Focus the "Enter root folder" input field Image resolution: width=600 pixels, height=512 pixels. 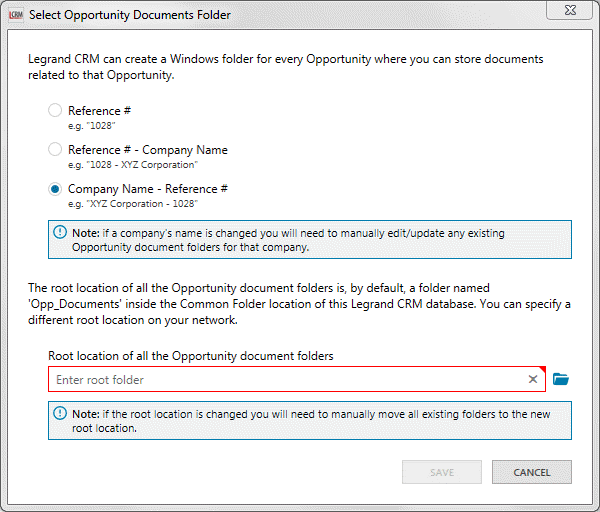tap(285, 380)
